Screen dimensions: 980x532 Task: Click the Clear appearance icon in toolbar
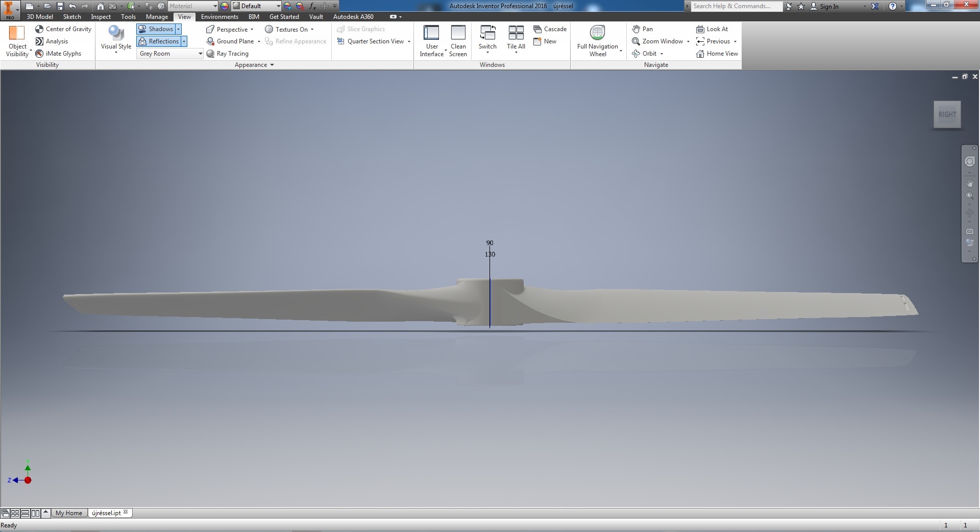pos(300,6)
